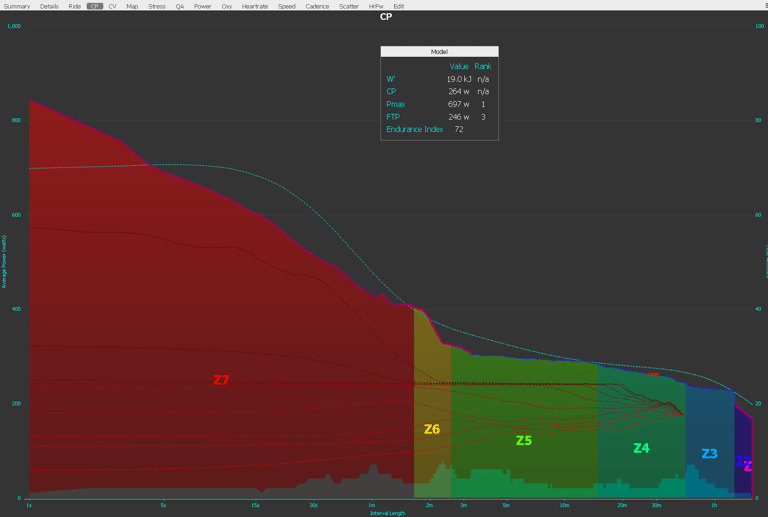The image size is (768, 517).
Task: Open the Summary tab
Action: click(x=17, y=6)
